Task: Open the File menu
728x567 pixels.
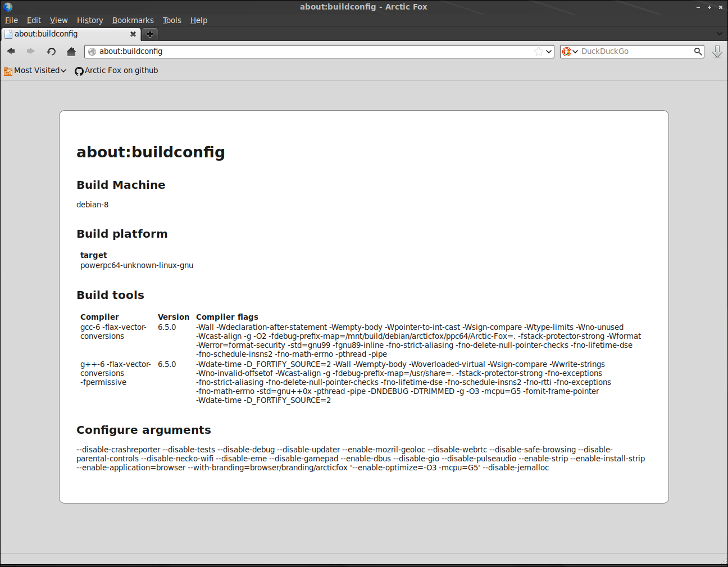Action: tap(11, 20)
